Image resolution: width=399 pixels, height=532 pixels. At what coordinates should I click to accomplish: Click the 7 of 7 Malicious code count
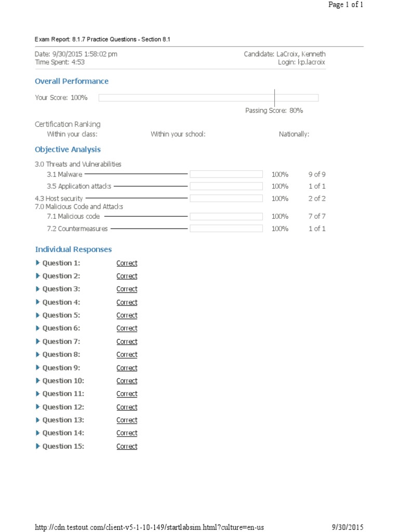click(317, 217)
